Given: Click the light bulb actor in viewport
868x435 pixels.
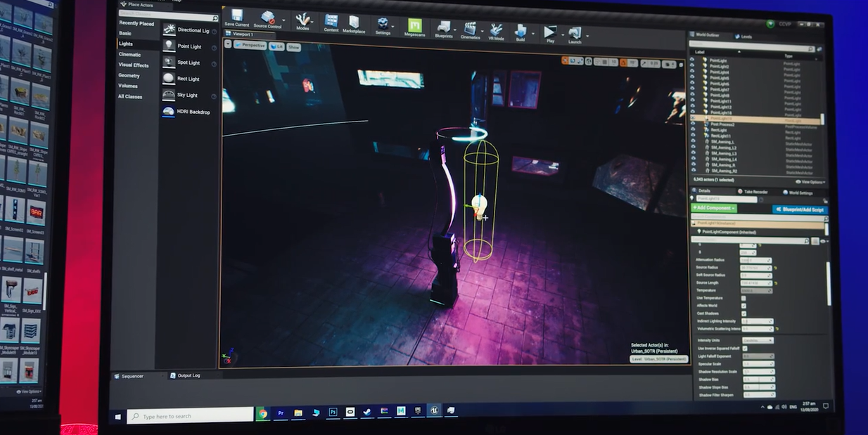Looking at the screenshot, I should (479, 206).
